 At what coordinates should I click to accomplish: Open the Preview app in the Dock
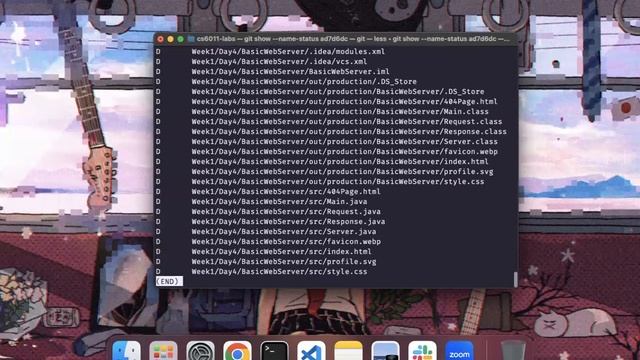click(385, 351)
